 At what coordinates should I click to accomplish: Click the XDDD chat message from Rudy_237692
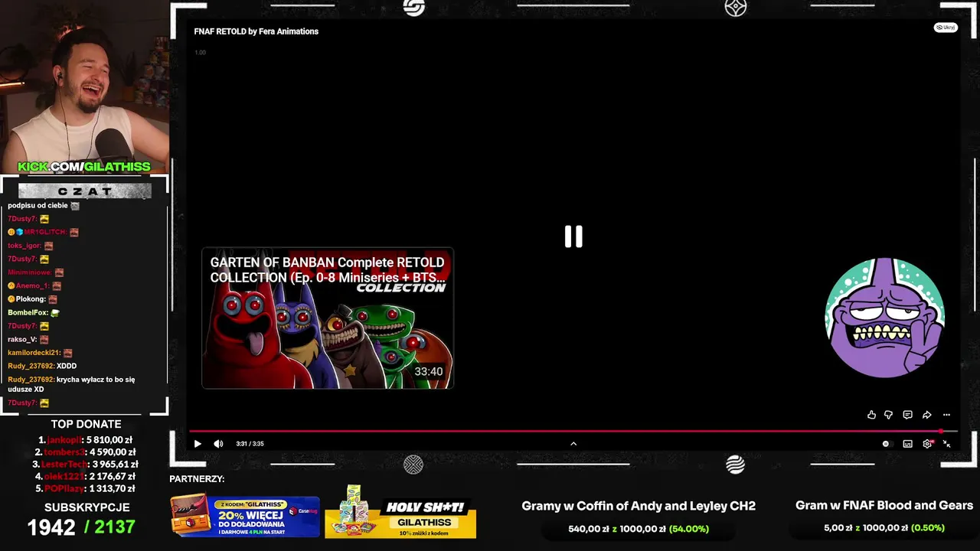[67, 366]
